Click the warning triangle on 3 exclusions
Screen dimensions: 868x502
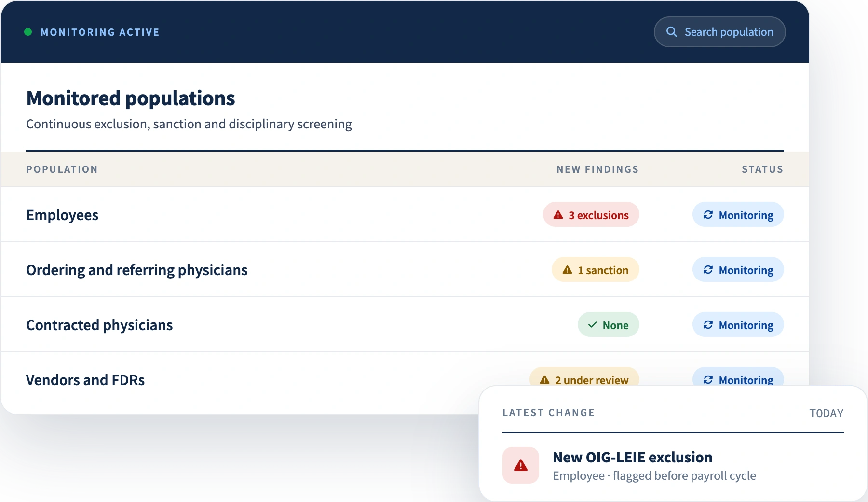tap(558, 215)
